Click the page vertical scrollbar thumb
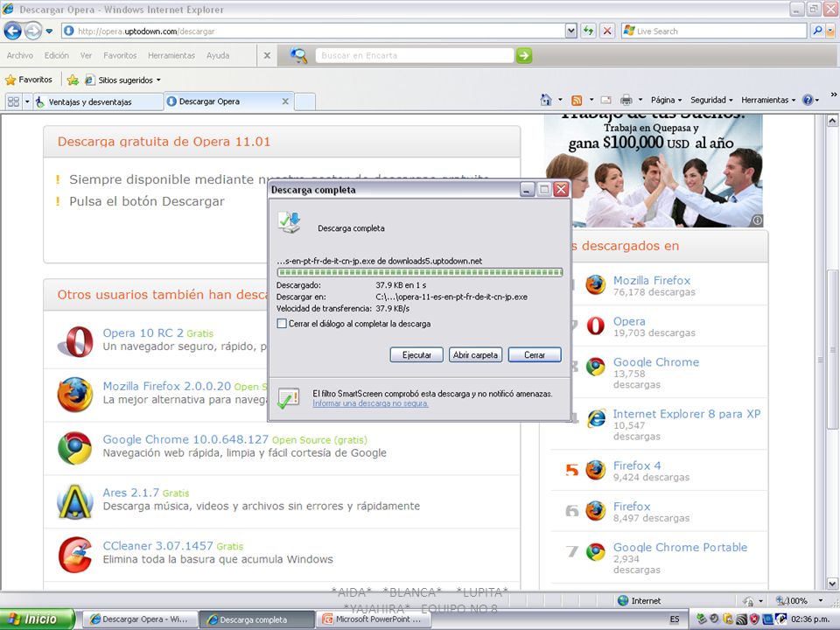This screenshot has width=840, height=630. coord(831,348)
